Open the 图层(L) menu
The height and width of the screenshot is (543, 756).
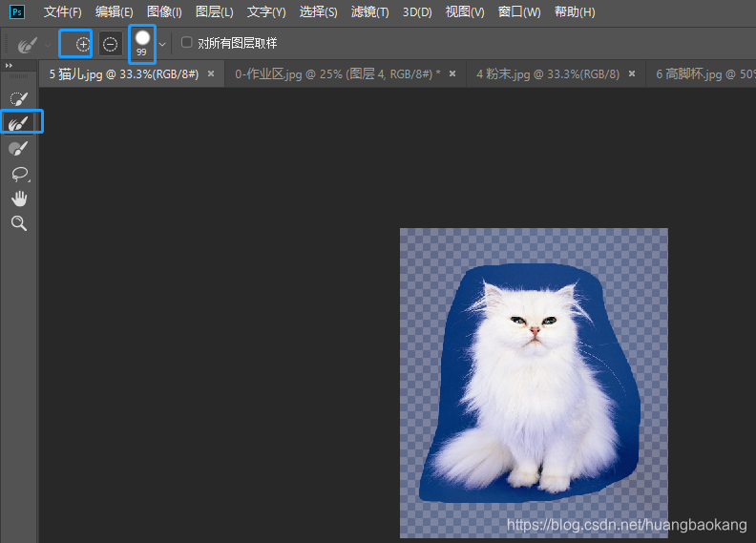coord(215,12)
